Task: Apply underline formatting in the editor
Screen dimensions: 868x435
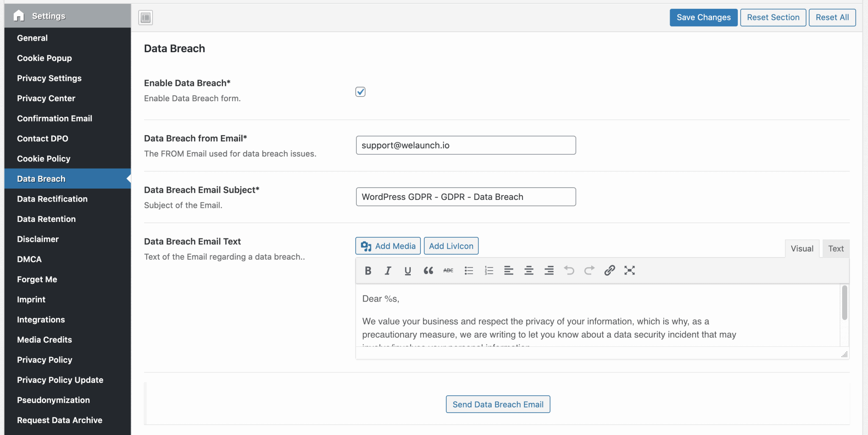Action: [407, 270]
